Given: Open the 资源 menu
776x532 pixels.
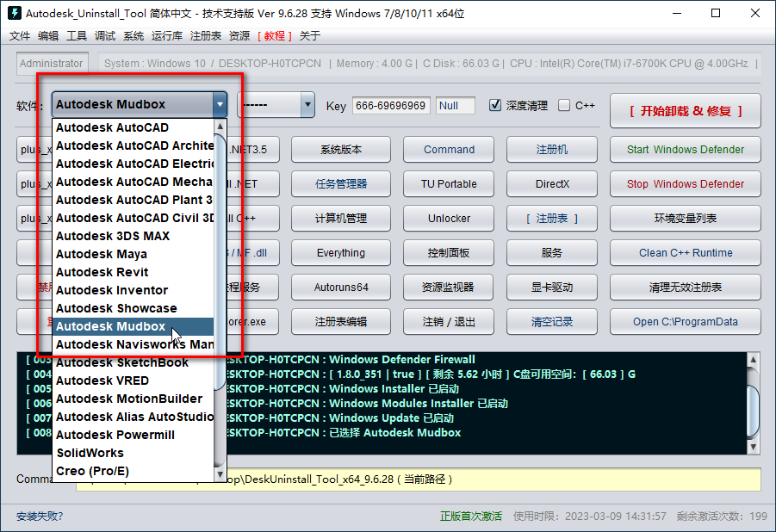Looking at the screenshot, I should (239, 35).
